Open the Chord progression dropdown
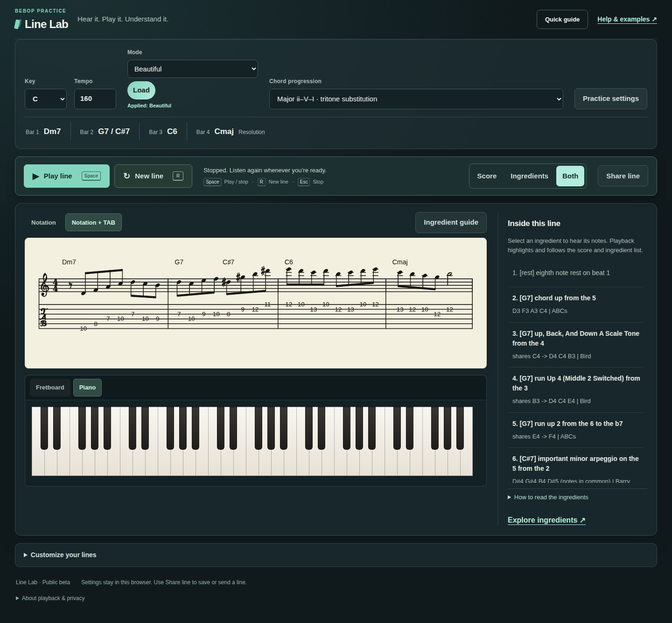The height and width of the screenshot is (623, 672). point(416,99)
